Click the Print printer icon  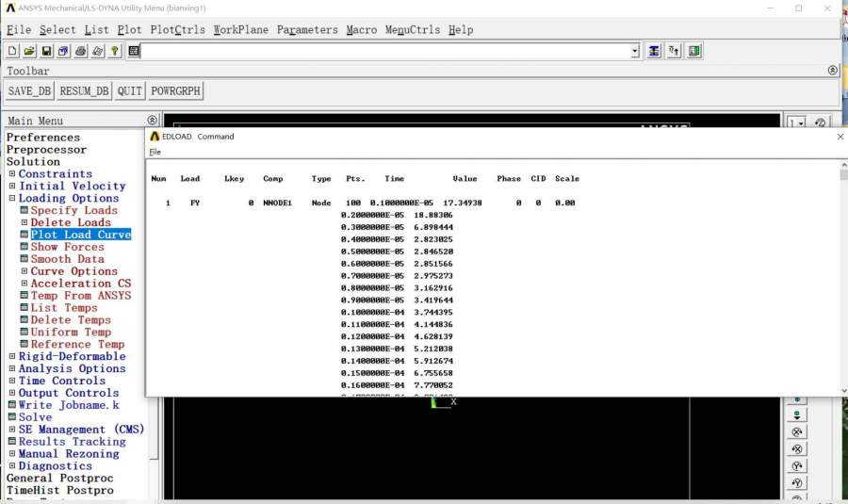(81, 51)
